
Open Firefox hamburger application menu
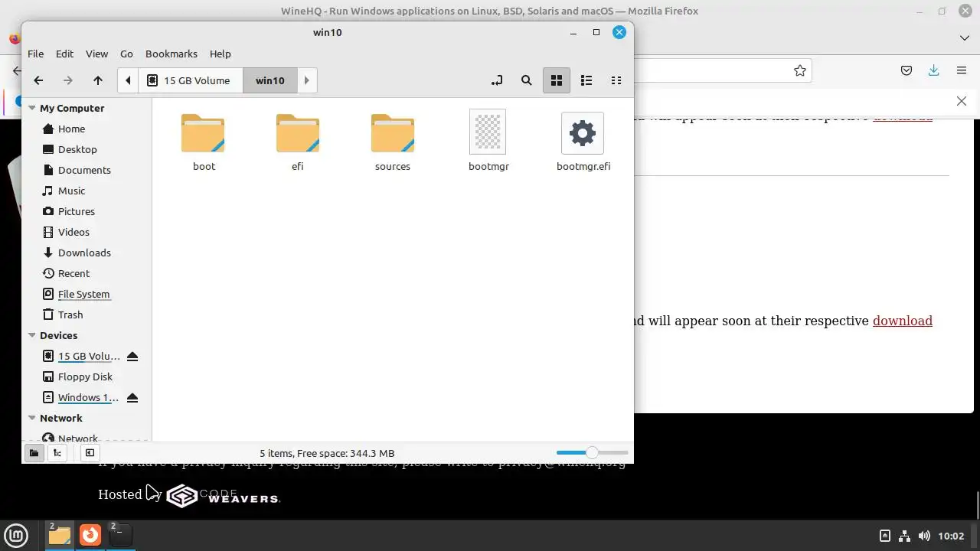pos(962,70)
